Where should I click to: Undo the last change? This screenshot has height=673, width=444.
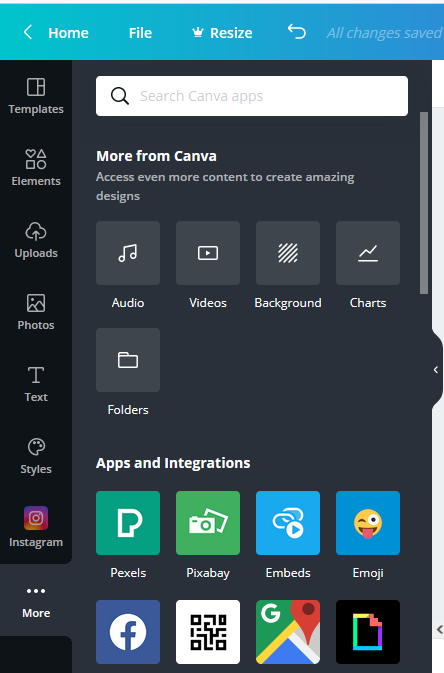(x=297, y=32)
